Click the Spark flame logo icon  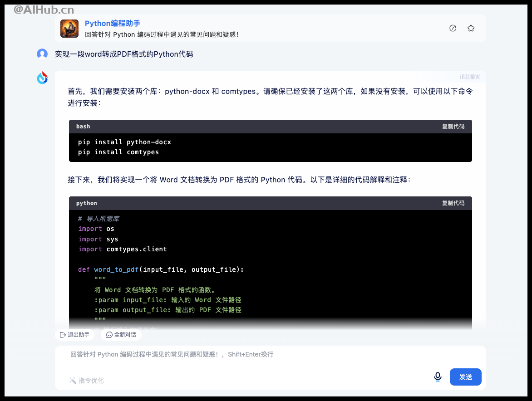[42, 78]
